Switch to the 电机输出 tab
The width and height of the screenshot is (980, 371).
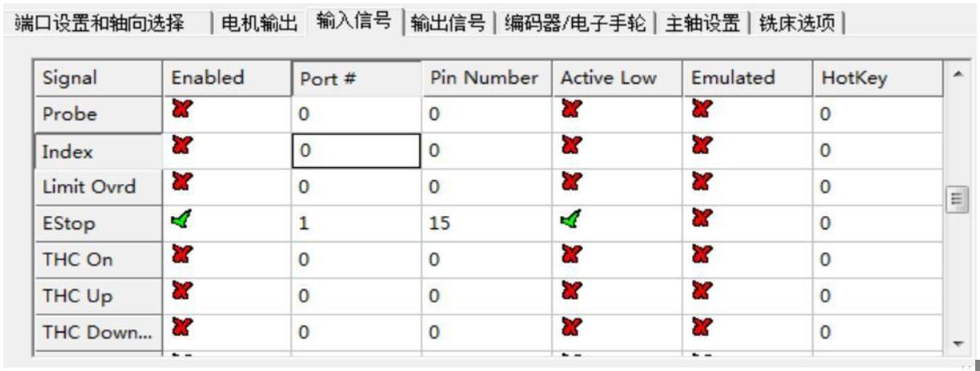[257, 23]
